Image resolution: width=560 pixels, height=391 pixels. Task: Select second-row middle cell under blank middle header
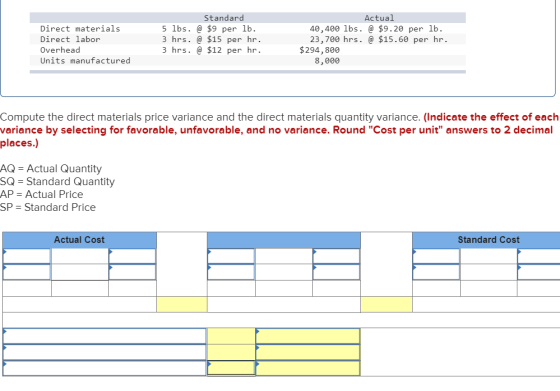click(284, 272)
